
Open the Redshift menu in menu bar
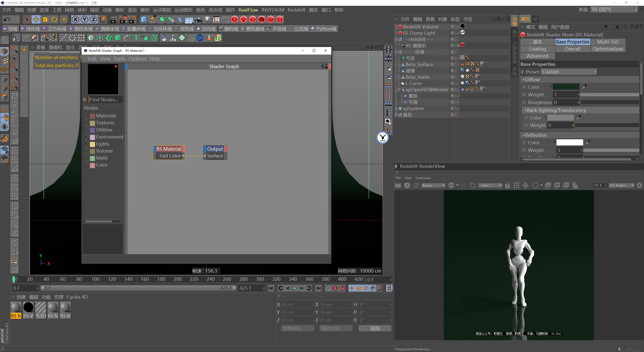point(296,10)
